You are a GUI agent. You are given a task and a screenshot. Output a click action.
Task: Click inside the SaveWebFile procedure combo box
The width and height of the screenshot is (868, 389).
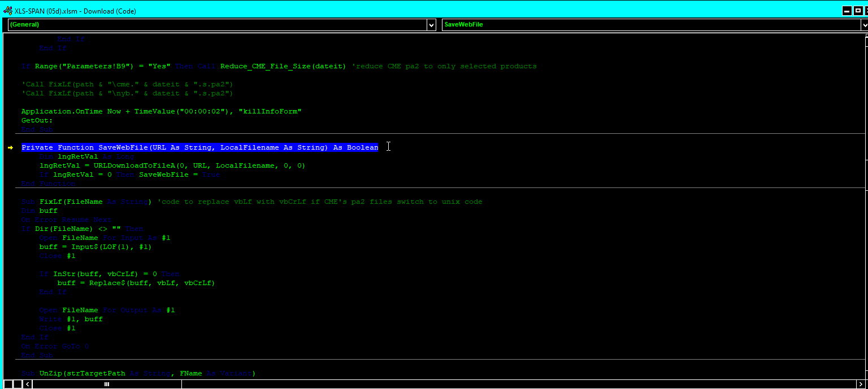(651, 25)
